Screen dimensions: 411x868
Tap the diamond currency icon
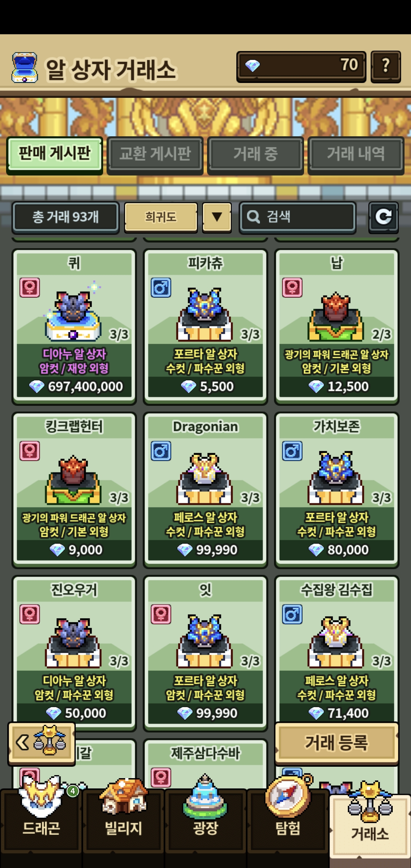click(252, 66)
